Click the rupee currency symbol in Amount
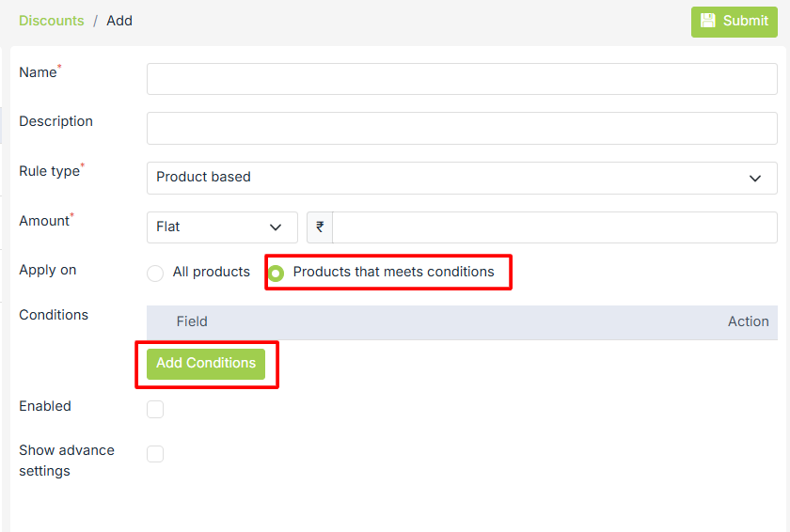This screenshot has height=532, width=790. coord(320,227)
